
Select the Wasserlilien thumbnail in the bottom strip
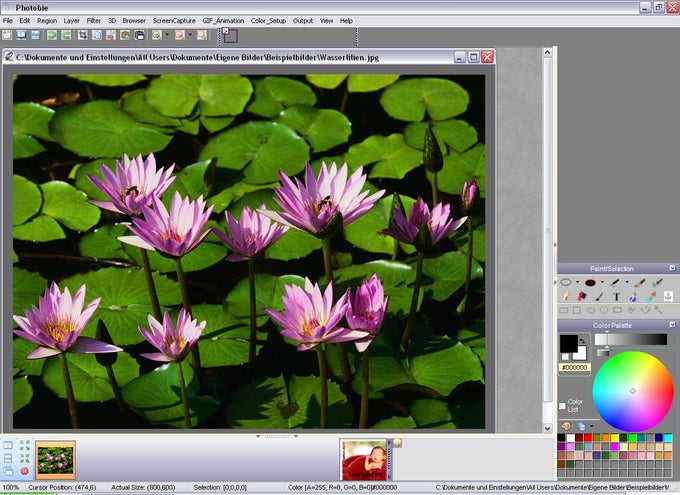pos(56,460)
